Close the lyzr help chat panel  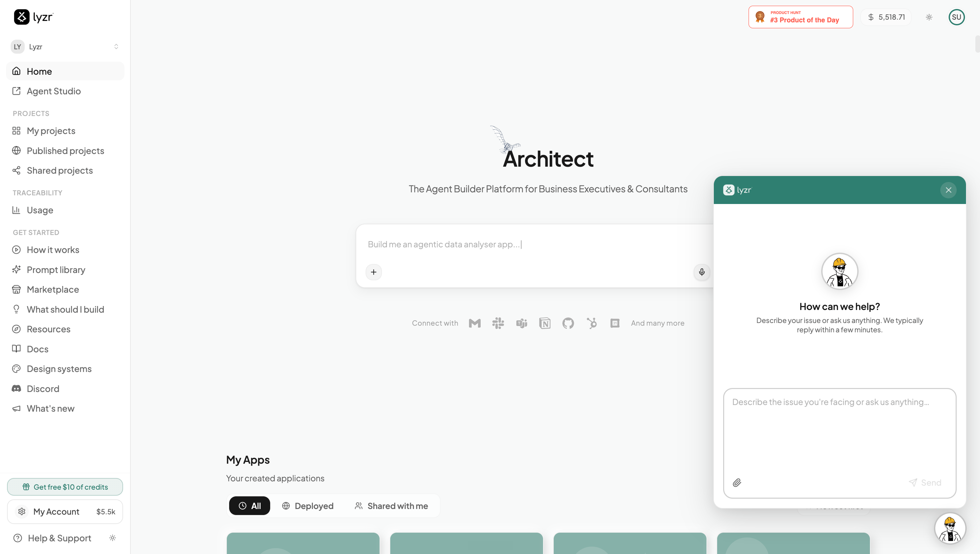pyautogui.click(x=948, y=190)
